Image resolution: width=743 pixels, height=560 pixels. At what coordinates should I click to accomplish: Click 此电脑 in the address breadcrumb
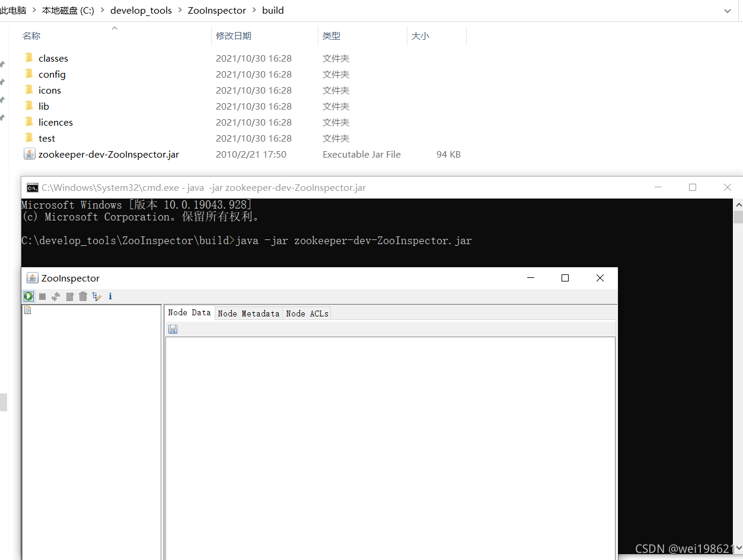coord(13,11)
